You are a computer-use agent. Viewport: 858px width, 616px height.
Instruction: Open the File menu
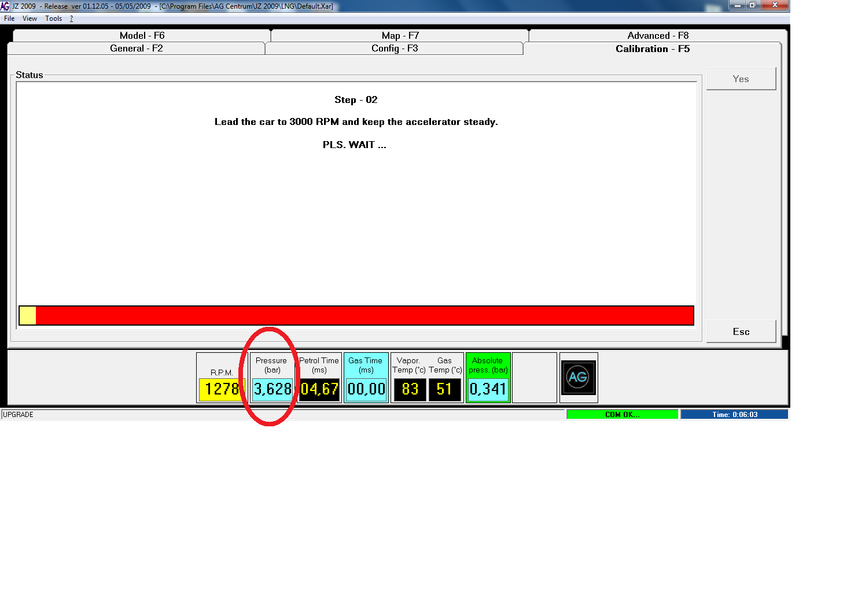[x=9, y=19]
